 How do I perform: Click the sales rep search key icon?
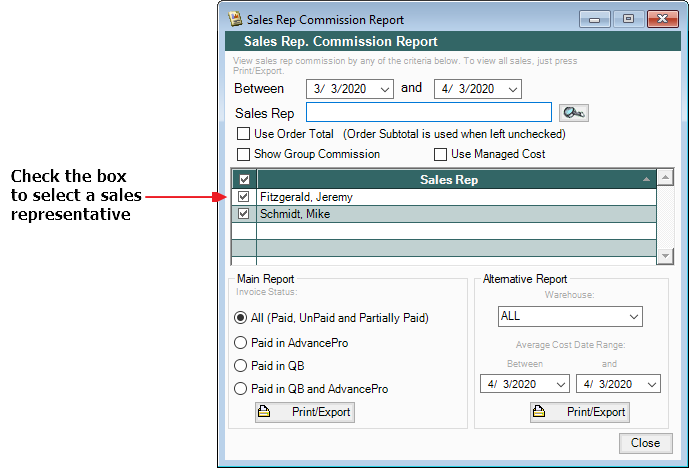[x=573, y=112]
